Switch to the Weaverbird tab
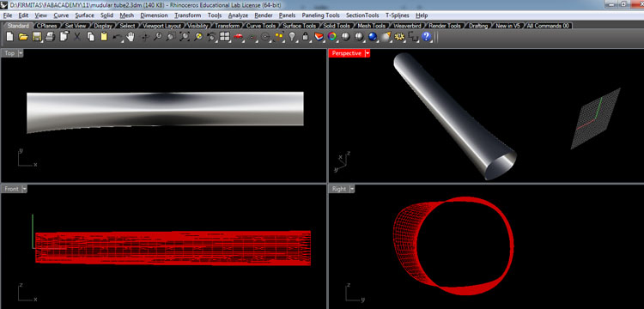Screen dimensions: 644x309 [407, 26]
